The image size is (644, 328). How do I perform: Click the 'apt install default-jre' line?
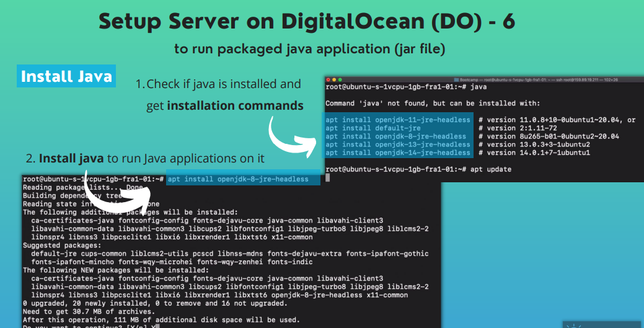tap(373, 128)
